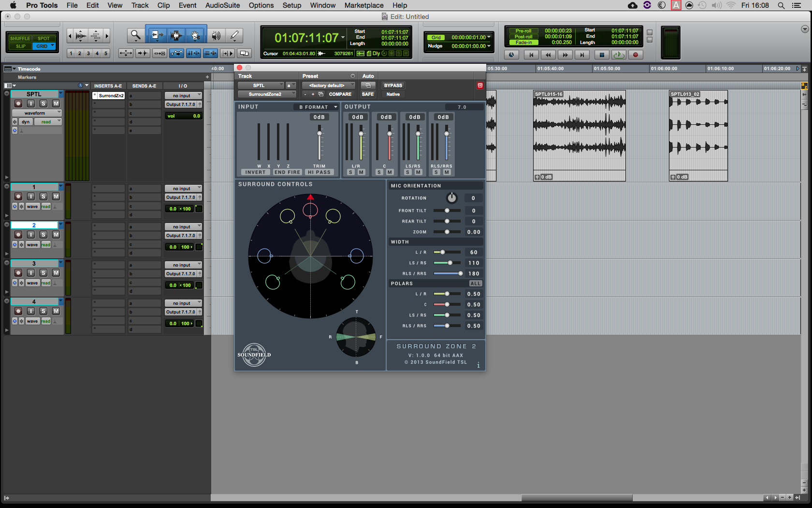Click the HI PASS button
Screen dimensions: 812x508
click(x=319, y=172)
